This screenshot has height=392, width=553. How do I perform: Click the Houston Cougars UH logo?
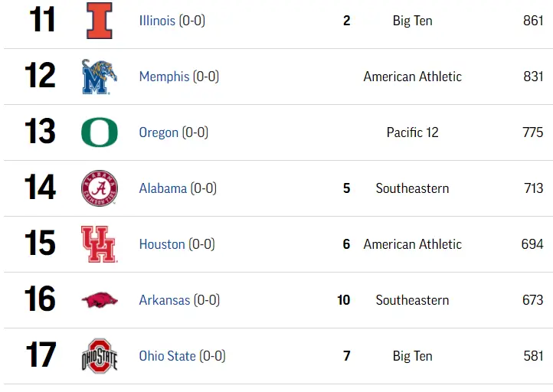coord(100,244)
